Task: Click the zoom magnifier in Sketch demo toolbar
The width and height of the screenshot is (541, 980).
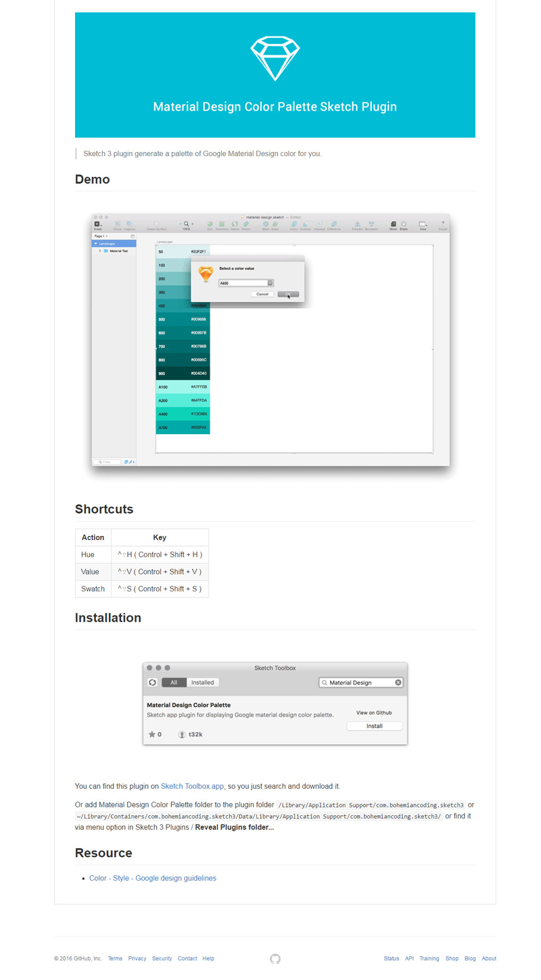Action: click(186, 224)
